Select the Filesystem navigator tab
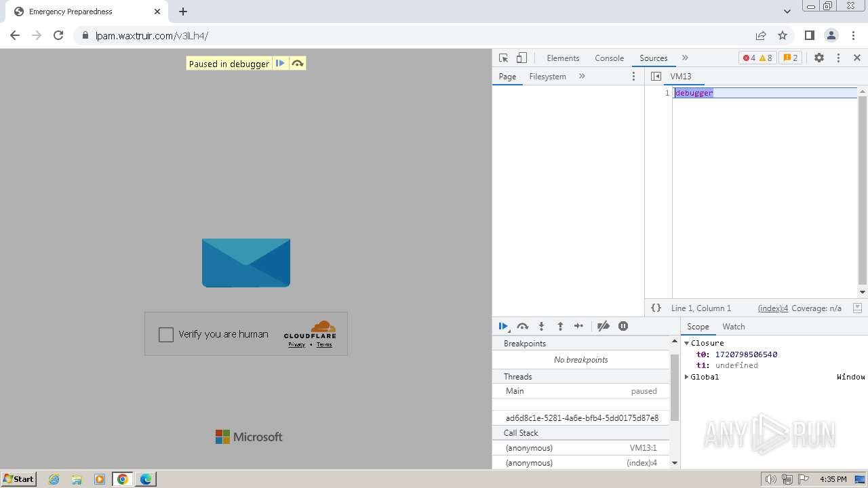868x488 pixels. pos(547,77)
